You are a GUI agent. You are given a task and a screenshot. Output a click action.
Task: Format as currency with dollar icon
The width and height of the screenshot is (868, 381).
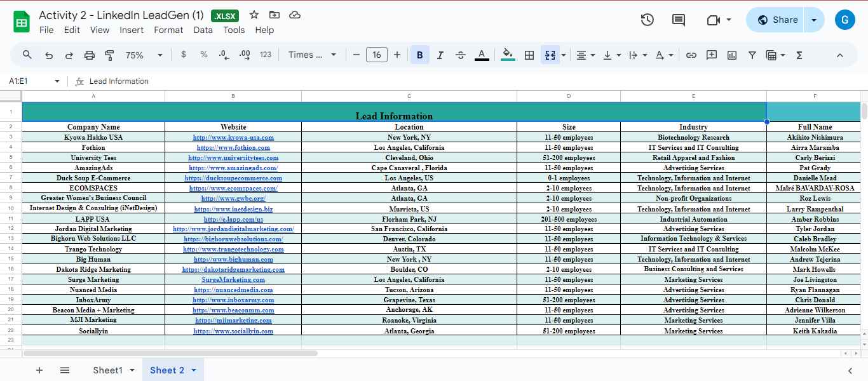(x=184, y=55)
